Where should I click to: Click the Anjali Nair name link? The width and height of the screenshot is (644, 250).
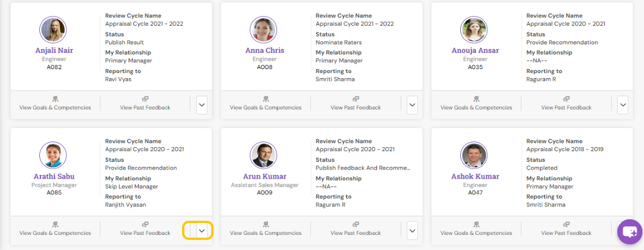click(54, 50)
